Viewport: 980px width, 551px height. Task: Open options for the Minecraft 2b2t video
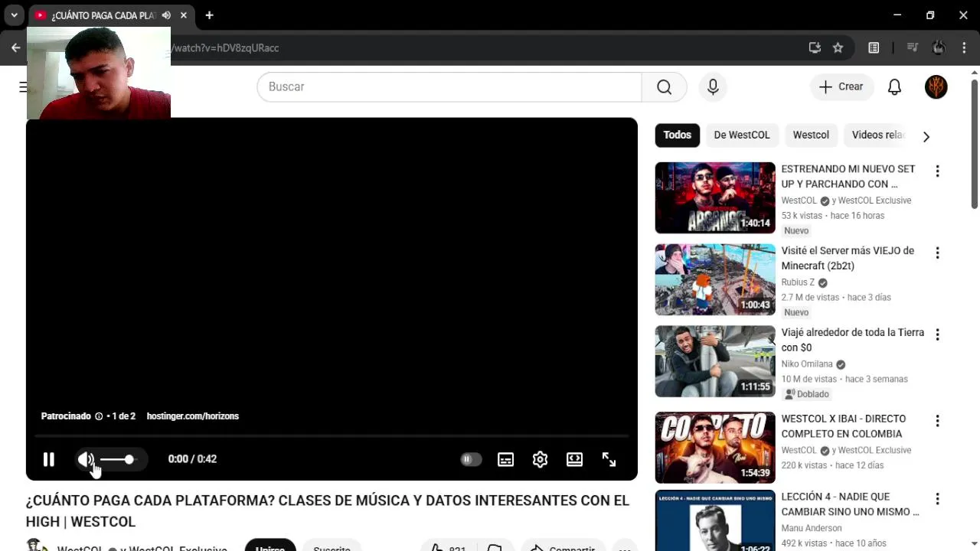[937, 253]
